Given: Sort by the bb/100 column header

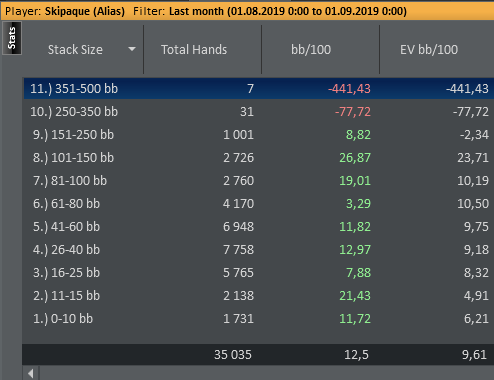Looking at the screenshot, I should (311, 50).
